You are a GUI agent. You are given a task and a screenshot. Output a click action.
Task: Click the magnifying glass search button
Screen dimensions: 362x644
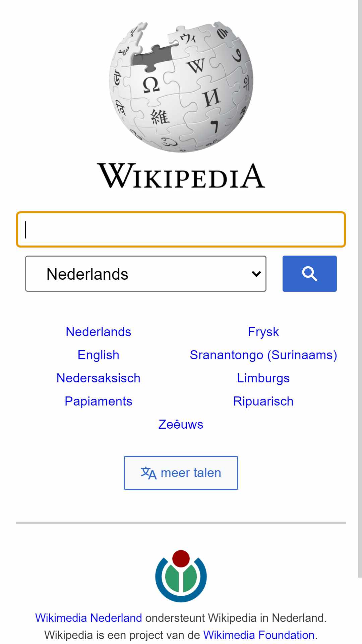[x=309, y=274]
